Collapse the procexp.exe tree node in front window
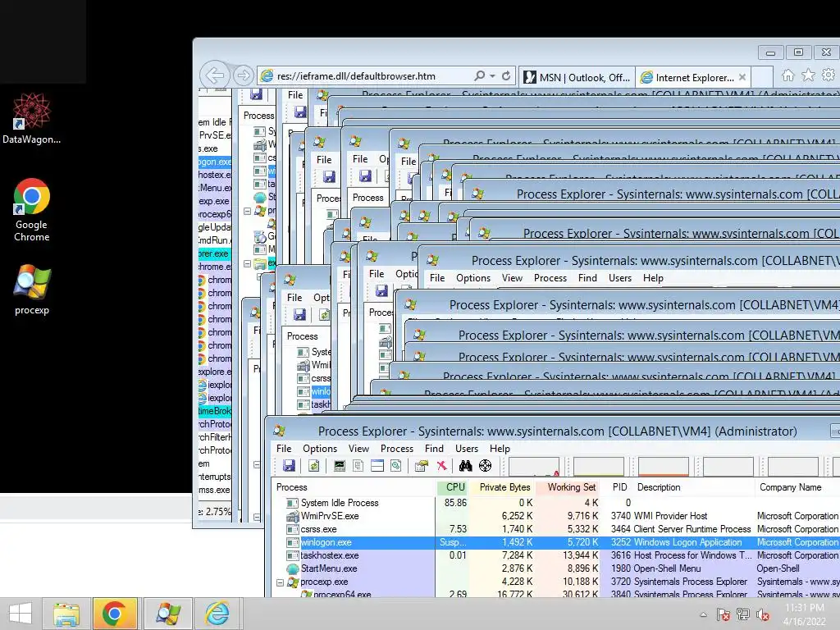 (281, 582)
